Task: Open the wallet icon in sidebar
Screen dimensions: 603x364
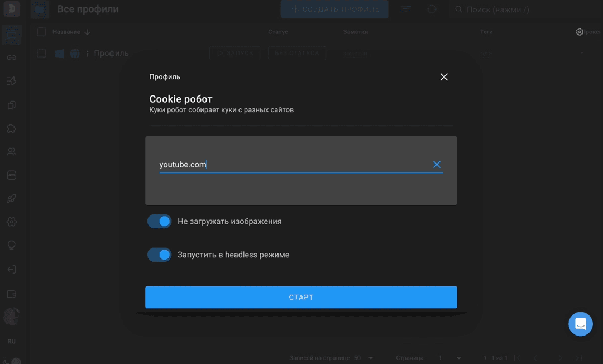Action: point(11,294)
